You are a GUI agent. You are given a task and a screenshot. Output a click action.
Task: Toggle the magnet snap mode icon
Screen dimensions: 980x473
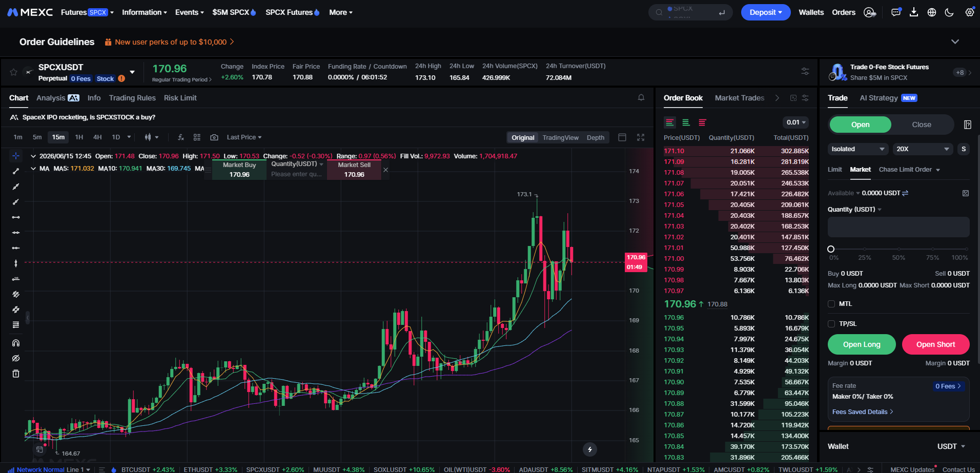click(x=16, y=343)
